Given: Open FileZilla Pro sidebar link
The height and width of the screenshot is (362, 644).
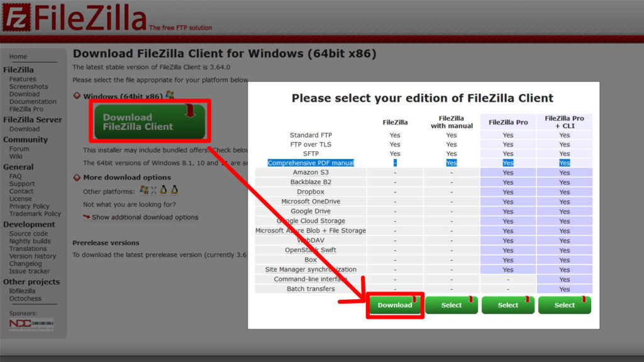Looking at the screenshot, I should click(x=26, y=109).
